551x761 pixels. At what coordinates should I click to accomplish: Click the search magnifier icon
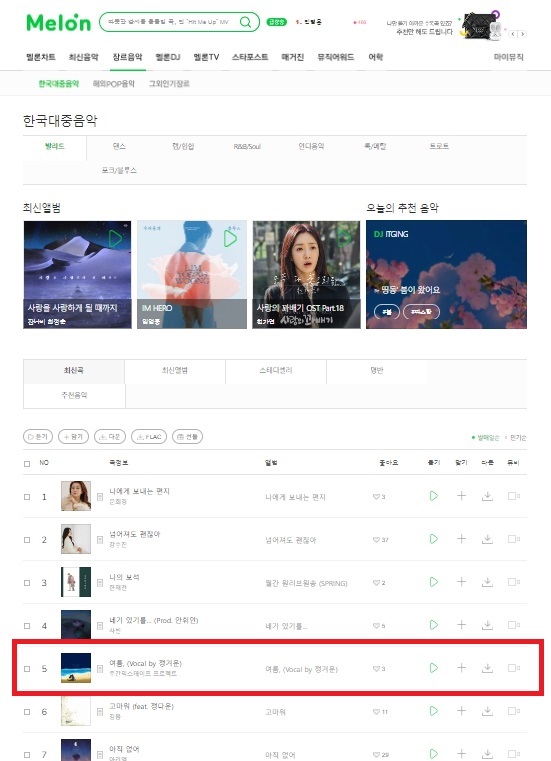pos(246,22)
